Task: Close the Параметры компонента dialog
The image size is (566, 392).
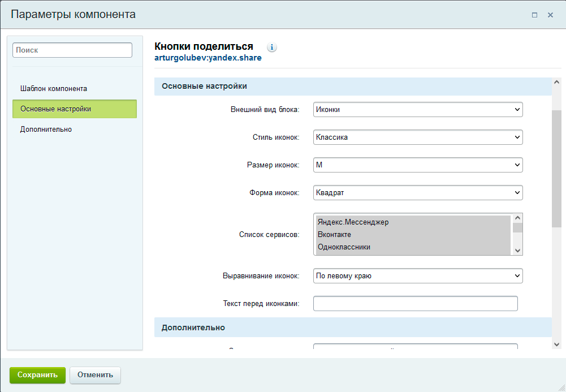Action: pyautogui.click(x=550, y=15)
